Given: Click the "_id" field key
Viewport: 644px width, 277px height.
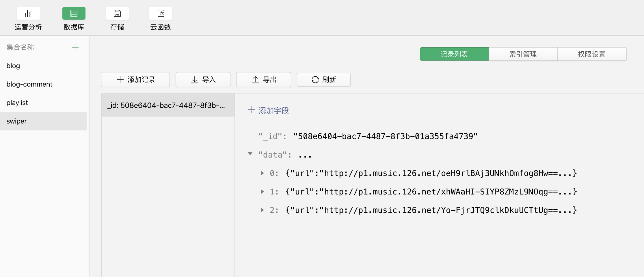Looking at the screenshot, I should (270, 136).
